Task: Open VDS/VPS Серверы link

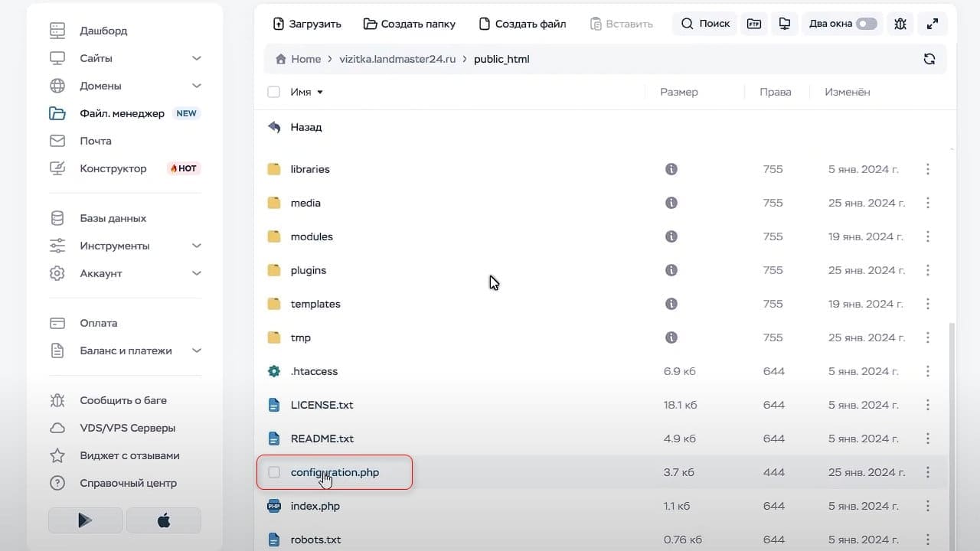Action: click(128, 428)
